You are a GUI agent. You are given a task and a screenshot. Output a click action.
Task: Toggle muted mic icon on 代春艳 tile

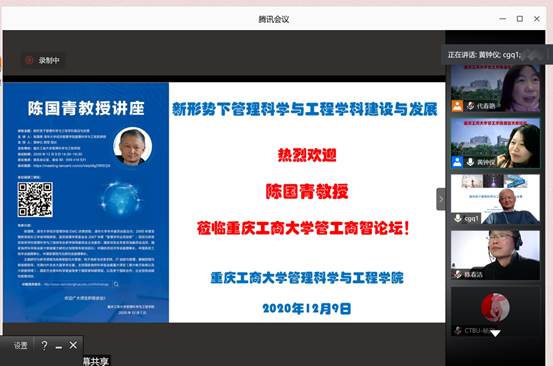click(470, 106)
